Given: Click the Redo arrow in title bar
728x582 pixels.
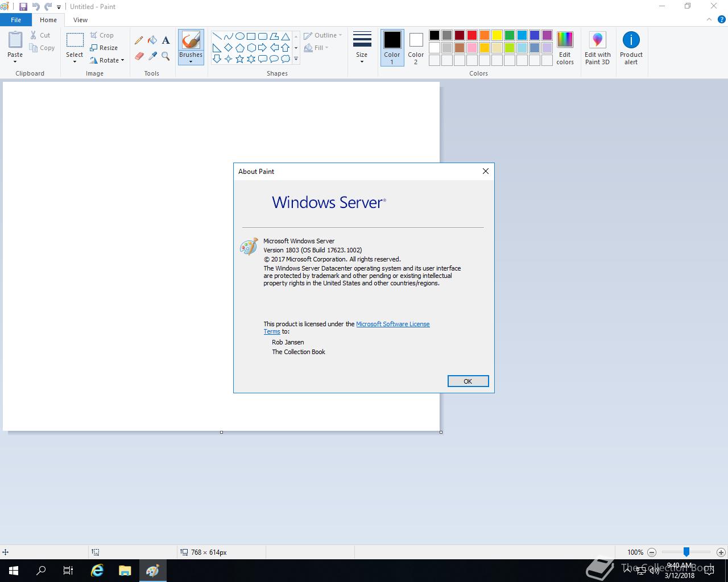Looking at the screenshot, I should click(x=48, y=7).
